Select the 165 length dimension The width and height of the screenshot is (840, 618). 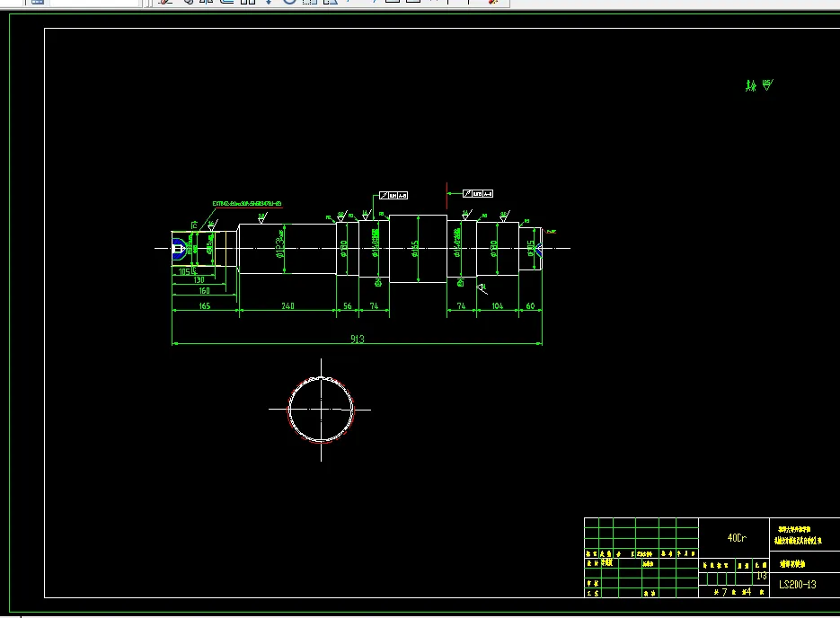pyautogui.click(x=205, y=305)
